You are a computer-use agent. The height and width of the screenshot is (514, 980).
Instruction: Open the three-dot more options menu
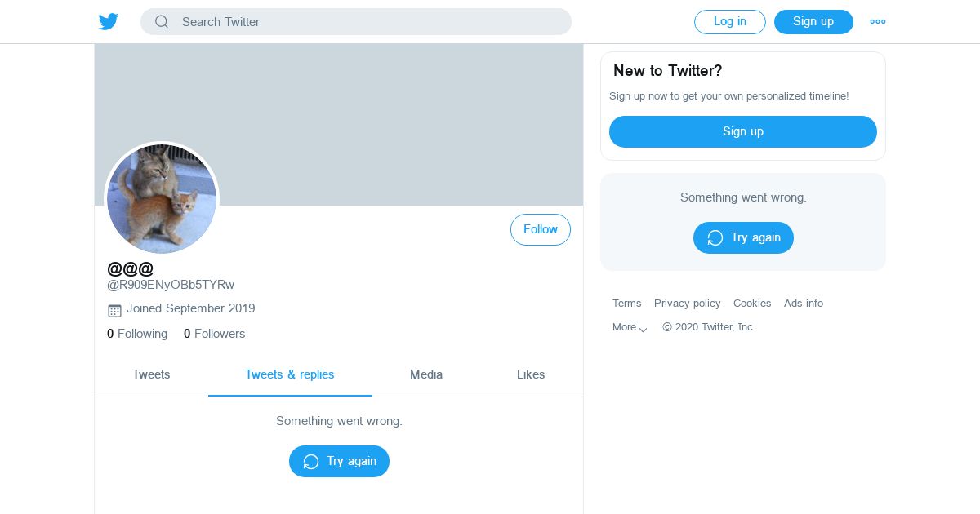(878, 22)
